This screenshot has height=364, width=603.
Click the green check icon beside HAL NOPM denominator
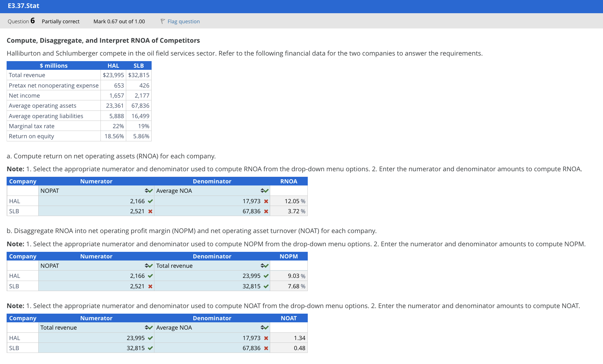click(266, 276)
